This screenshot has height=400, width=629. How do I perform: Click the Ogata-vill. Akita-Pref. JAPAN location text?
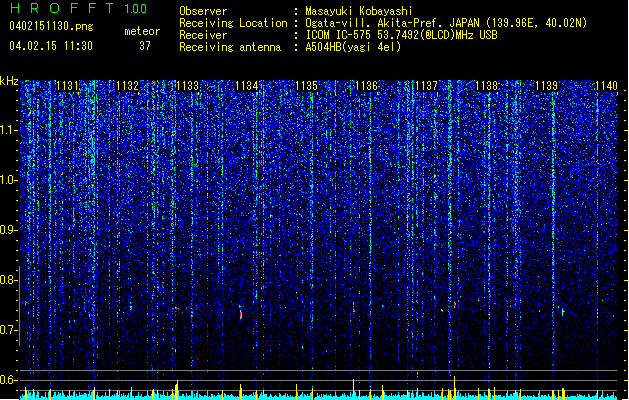click(x=446, y=23)
